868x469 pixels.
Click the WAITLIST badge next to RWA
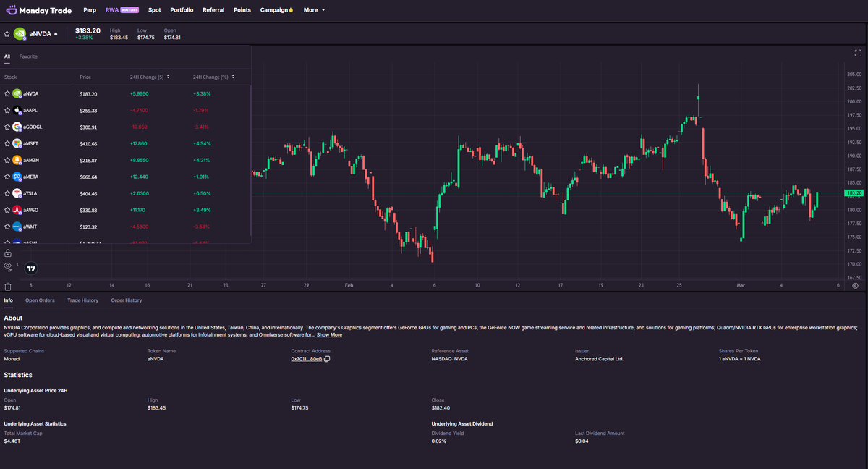[130, 10]
